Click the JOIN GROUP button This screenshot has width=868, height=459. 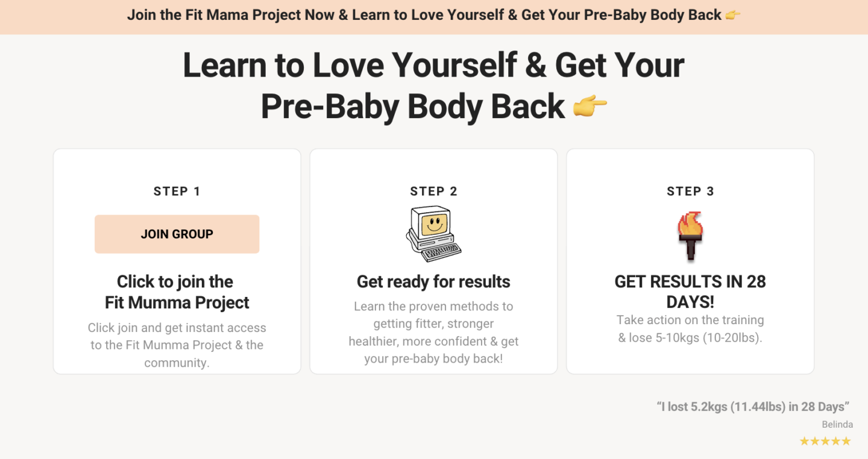point(177,234)
